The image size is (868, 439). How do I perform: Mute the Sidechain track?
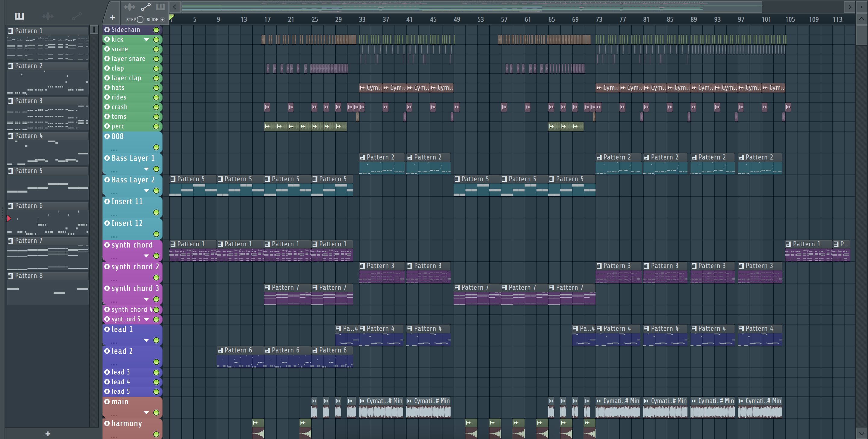pyautogui.click(x=156, y=30)
